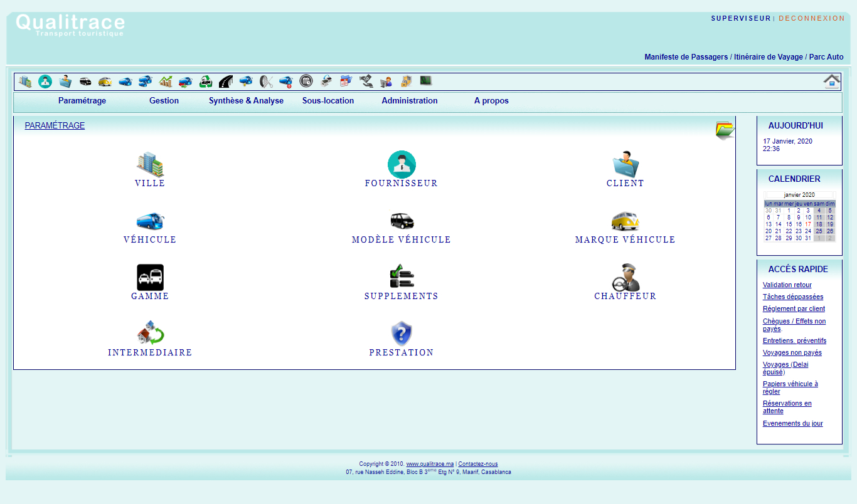Open the Ville buildings icon in main panel
The height and width of the screenshot is (504, 857).
[150, 164]
